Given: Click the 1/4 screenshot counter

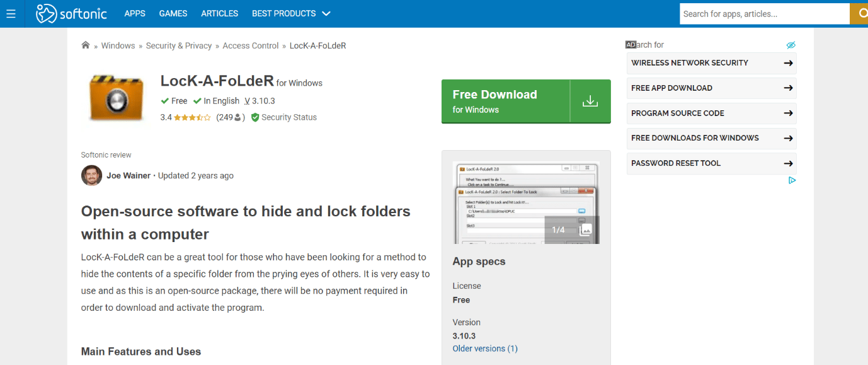Looking at the screenshot, I should [x=559, y=230].
